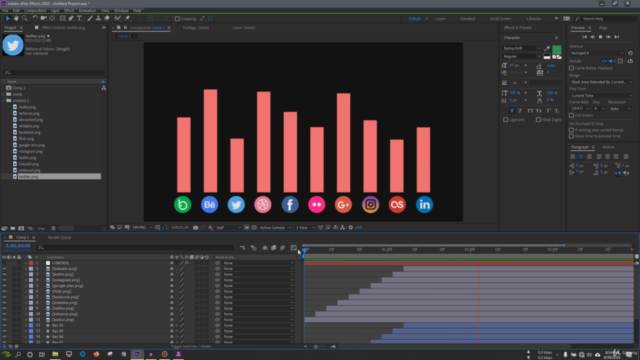Check the Full Screen preview option

point(571,116)
